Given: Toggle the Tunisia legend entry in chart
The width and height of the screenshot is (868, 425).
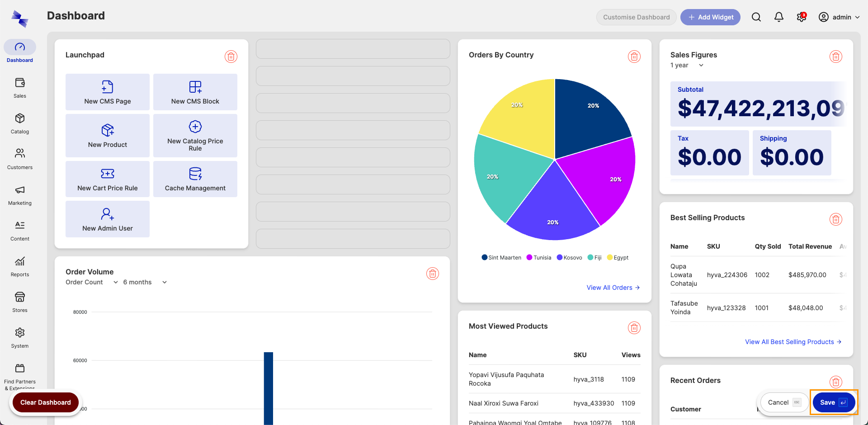Looking at the screenshot, I should click(x=539, y=258).
